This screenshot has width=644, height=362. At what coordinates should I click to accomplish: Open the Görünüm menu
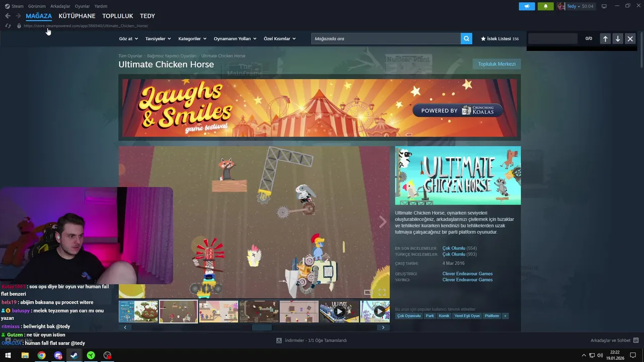37,6
